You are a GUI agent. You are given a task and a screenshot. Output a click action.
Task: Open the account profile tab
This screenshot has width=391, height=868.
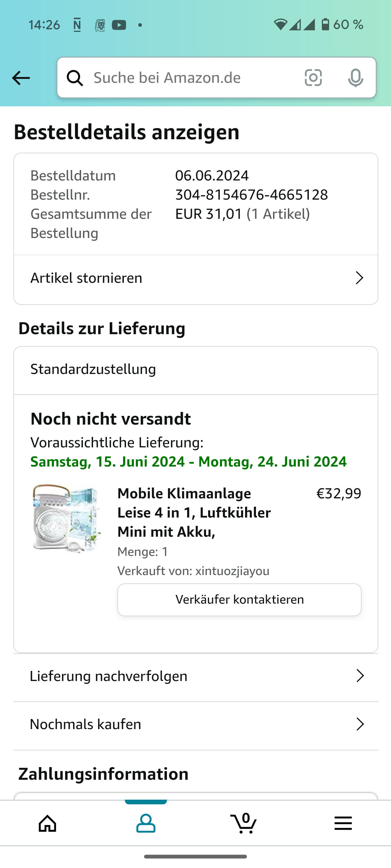click(x=146, y=824)
